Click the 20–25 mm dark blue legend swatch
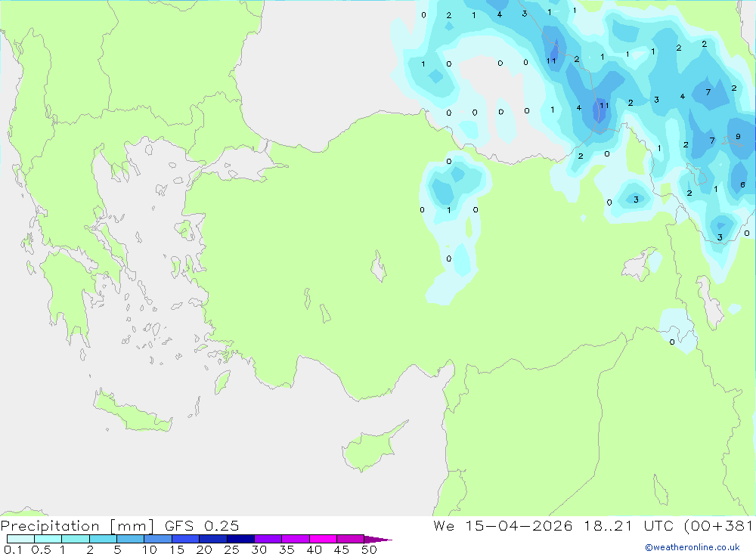 (212, 539)
